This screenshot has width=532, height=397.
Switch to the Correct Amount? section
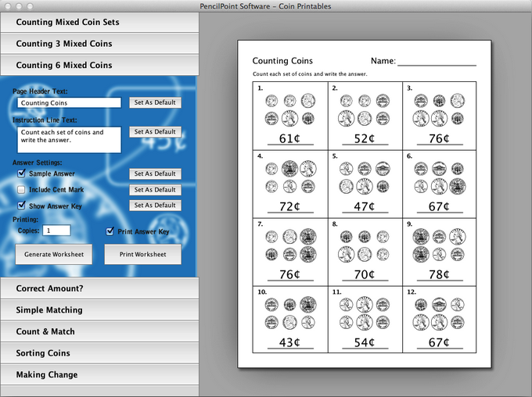(x=99, y=288)
